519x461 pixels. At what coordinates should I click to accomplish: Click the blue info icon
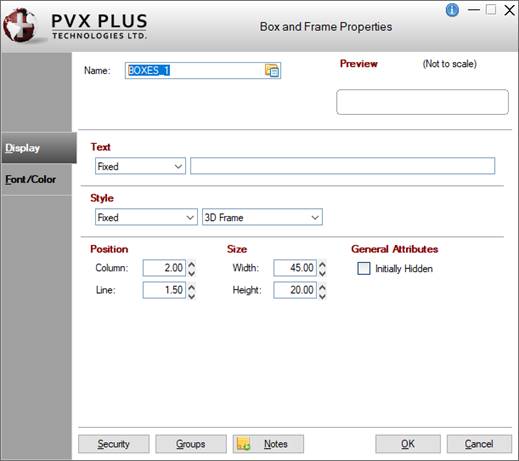click(x=452, y=10)
